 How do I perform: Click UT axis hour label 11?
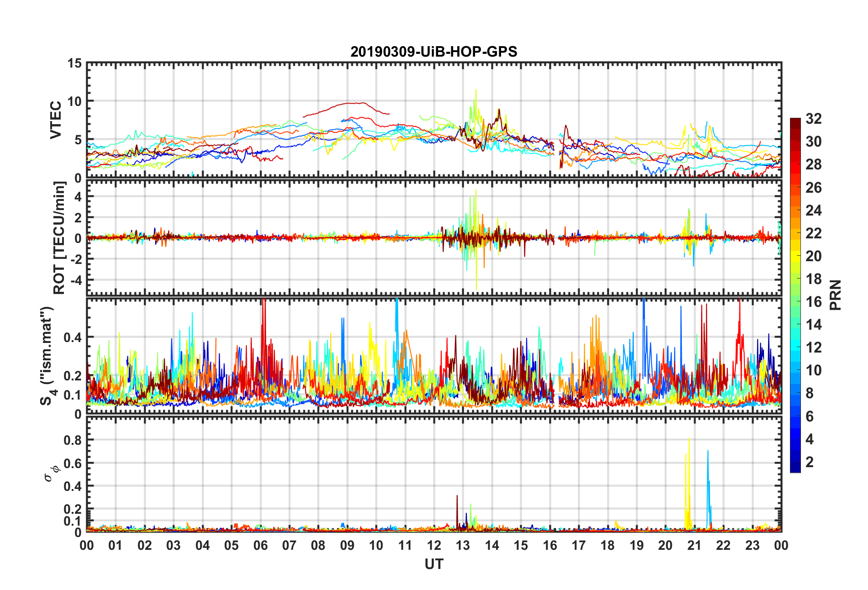(x=405, y=545)
